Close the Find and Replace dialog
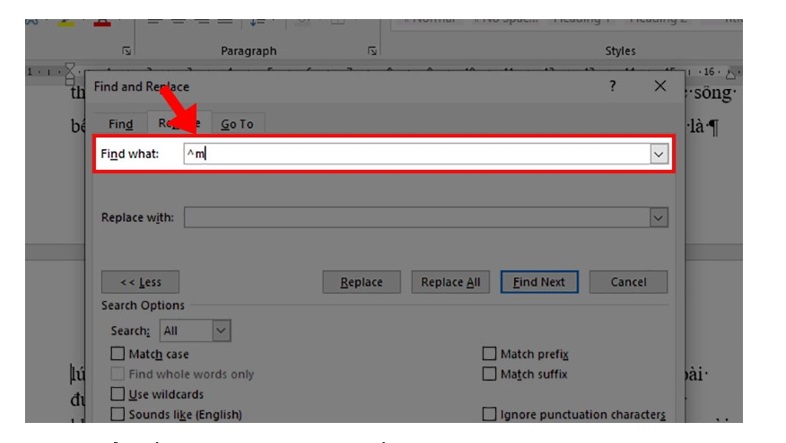This screenshot has width=786, height=443. click(659, 87)
